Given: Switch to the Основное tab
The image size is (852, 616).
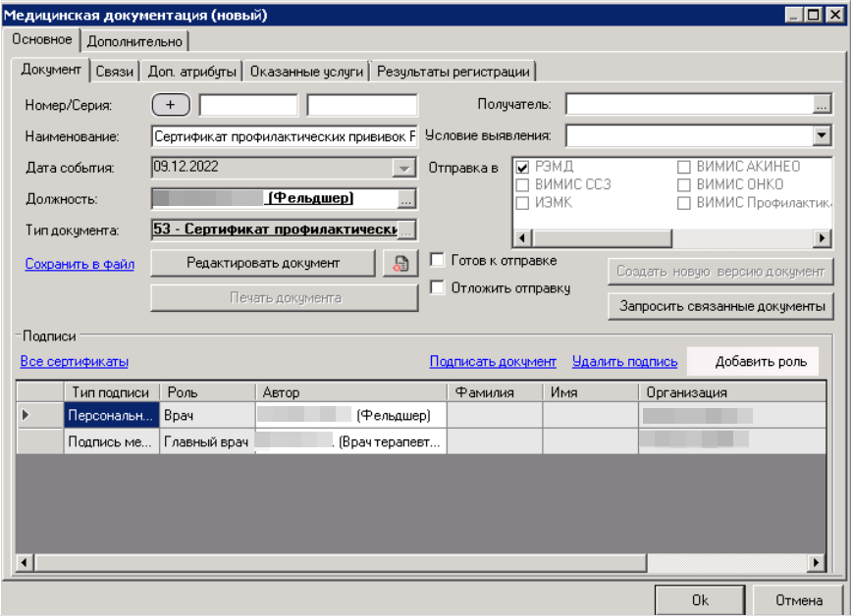Looking at the screenshot, I should tap(42, 39).
